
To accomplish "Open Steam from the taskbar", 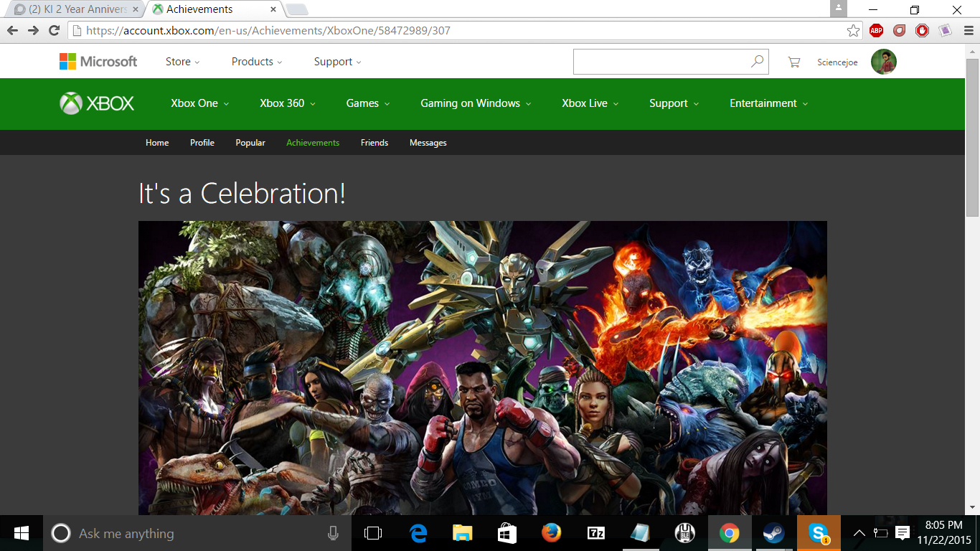I will [x=773, y=533].
